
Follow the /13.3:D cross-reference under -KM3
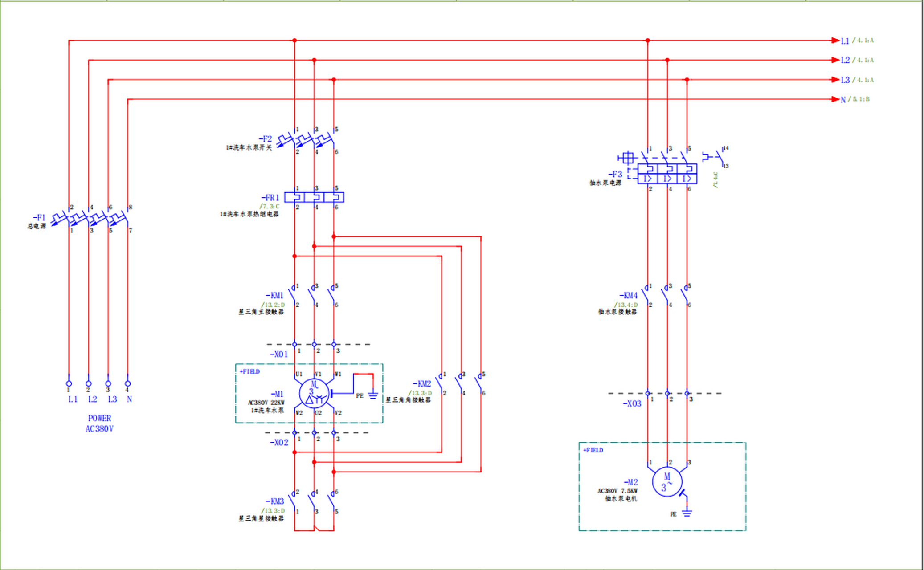click(273, 511)
